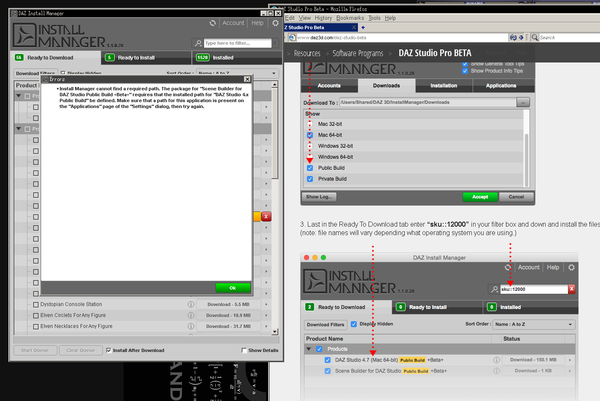The width and height of the screenshot is (600, 401).
Task: Click green Accept button in web page screenshot
Action: coord(480,197)
